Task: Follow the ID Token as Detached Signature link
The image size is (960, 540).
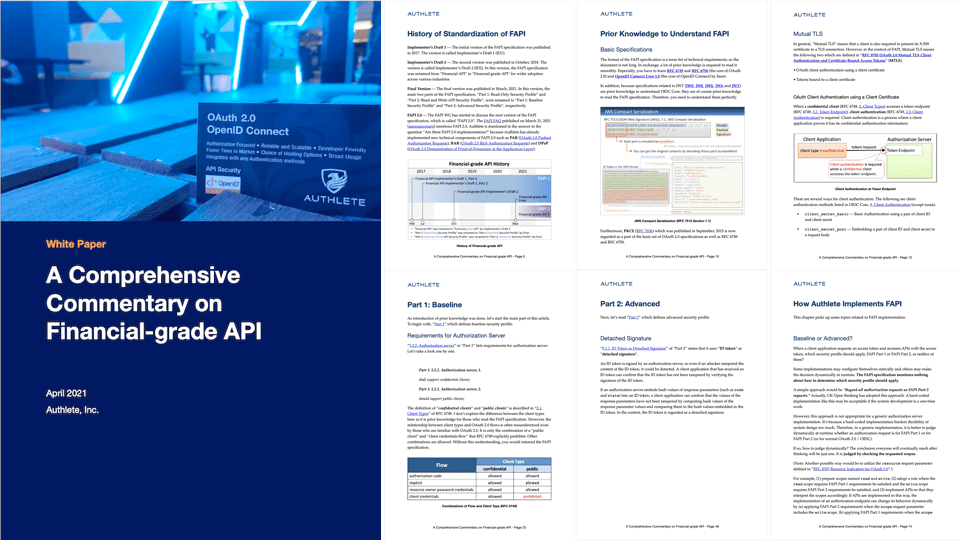Action: pos(633,348)
